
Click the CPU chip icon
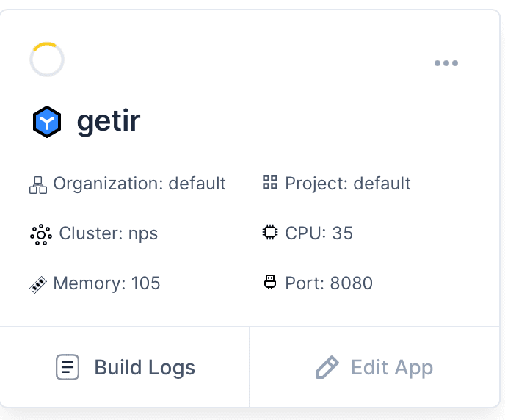[x=270, y=233]
